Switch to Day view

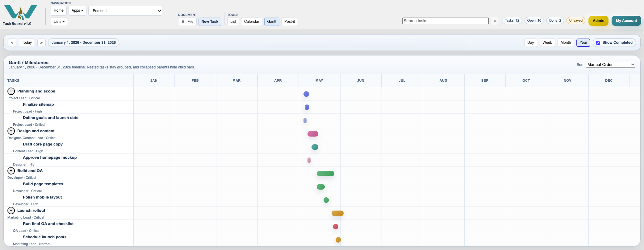(531, 43)
